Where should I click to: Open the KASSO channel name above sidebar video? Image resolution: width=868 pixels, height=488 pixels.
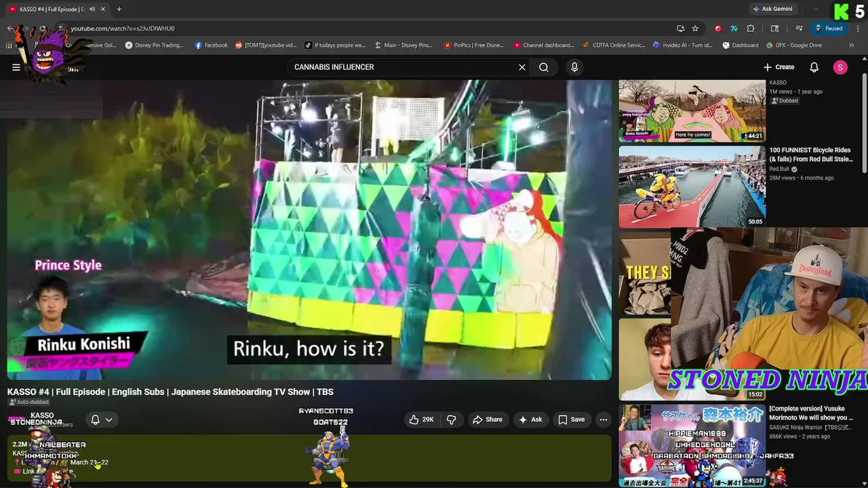[x=778, y=83]
